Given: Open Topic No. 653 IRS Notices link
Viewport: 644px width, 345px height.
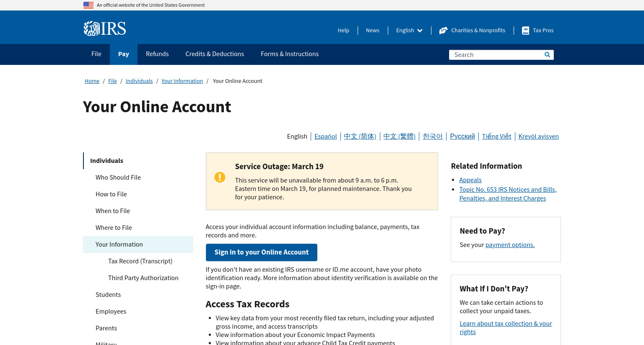Looking at the screenshot, I should (508, 194).
